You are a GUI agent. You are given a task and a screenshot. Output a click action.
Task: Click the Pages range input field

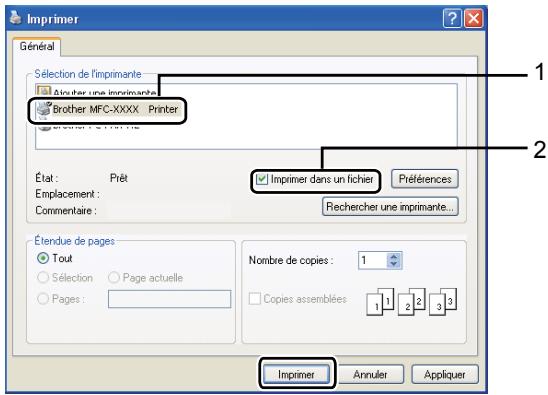[x=170, y=299]
